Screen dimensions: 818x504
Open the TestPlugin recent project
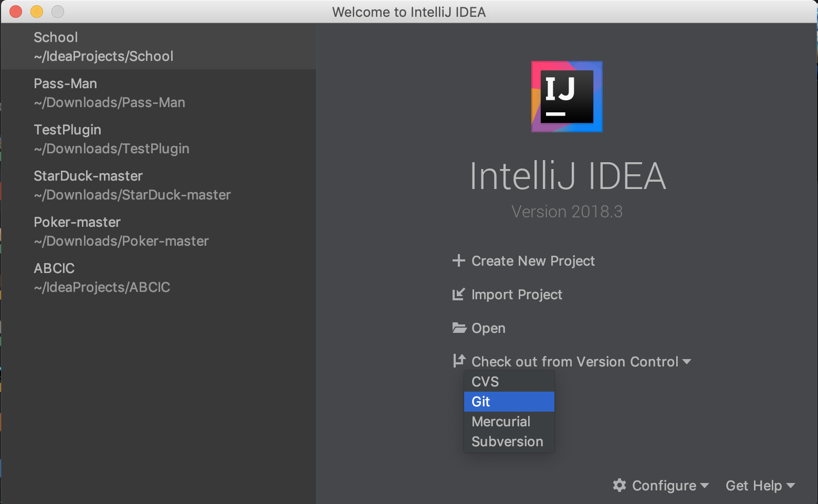tap(159, 139)
